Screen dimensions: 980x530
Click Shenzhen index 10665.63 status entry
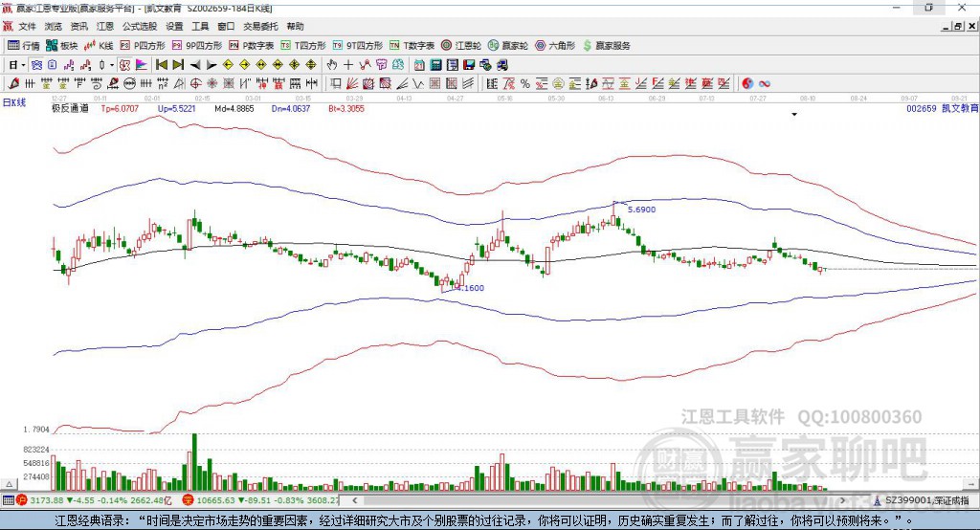tap(261, 500)
